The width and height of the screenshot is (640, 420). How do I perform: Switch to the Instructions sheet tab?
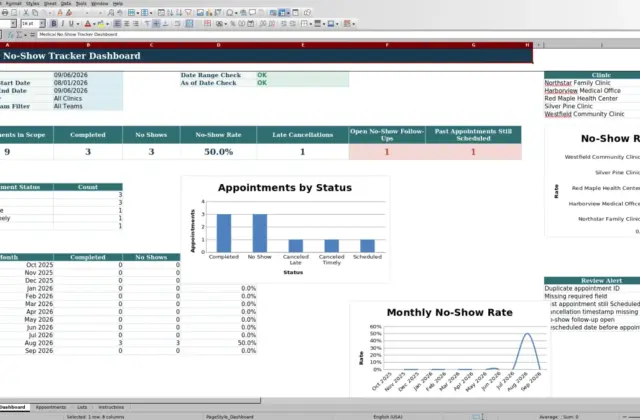(111, 407)
